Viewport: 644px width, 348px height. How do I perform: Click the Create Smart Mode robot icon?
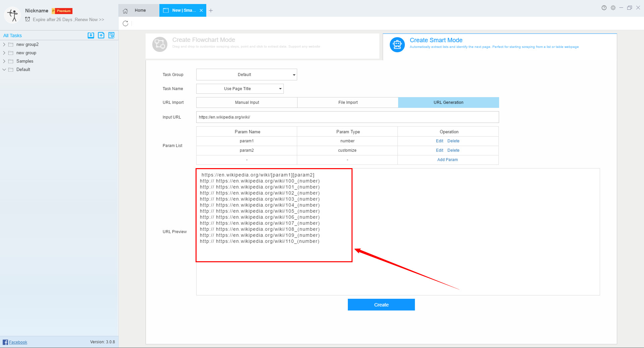[397, 45]
